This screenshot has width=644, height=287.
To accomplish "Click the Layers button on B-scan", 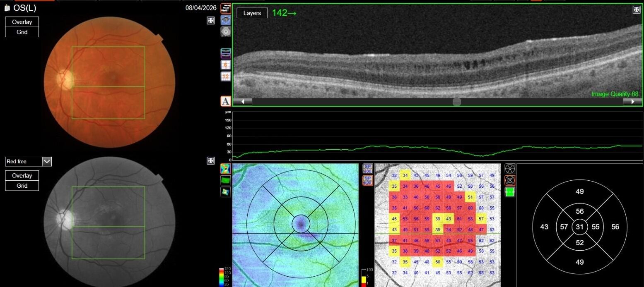I will pyautogui.click(x=252, y=13).
